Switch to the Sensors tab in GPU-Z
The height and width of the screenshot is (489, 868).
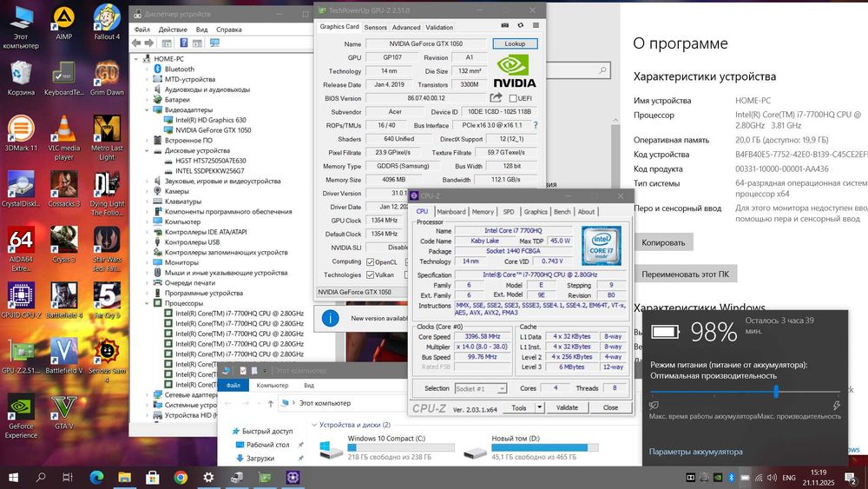coord(375,27)
